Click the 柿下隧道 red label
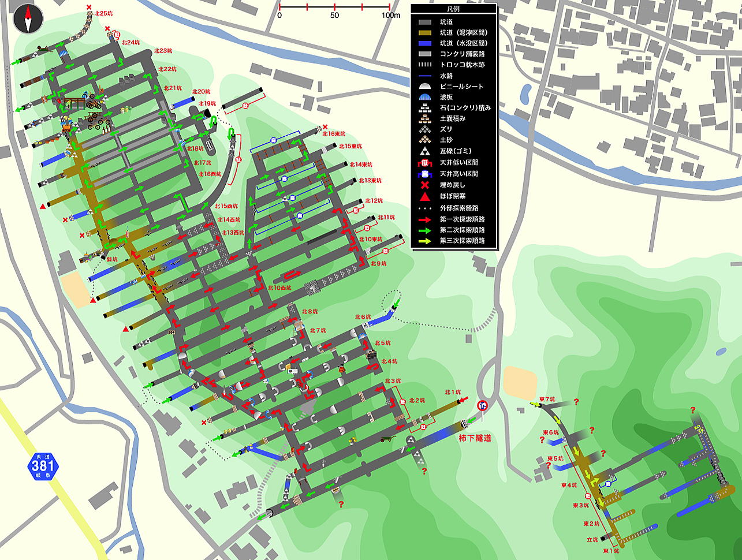Image resolution: width=742 pixels, height=560 pixels. [x=475, y=438]
